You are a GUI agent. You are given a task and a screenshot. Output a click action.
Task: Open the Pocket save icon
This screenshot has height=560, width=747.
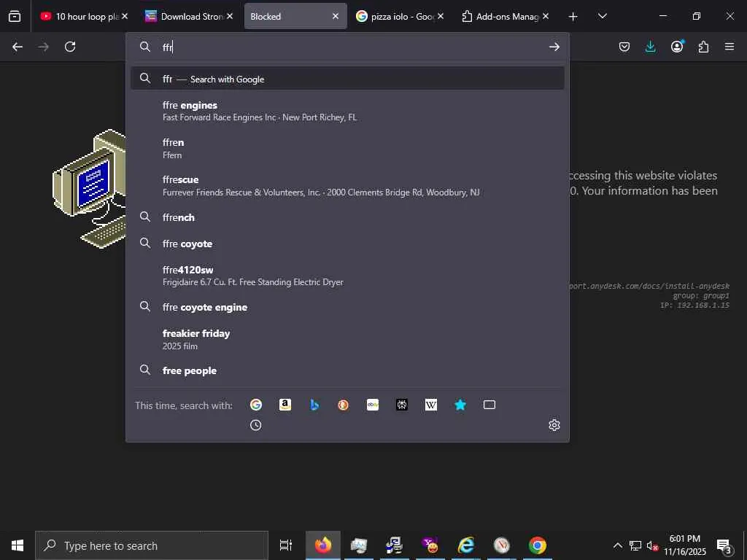click(x=624, y=47)
